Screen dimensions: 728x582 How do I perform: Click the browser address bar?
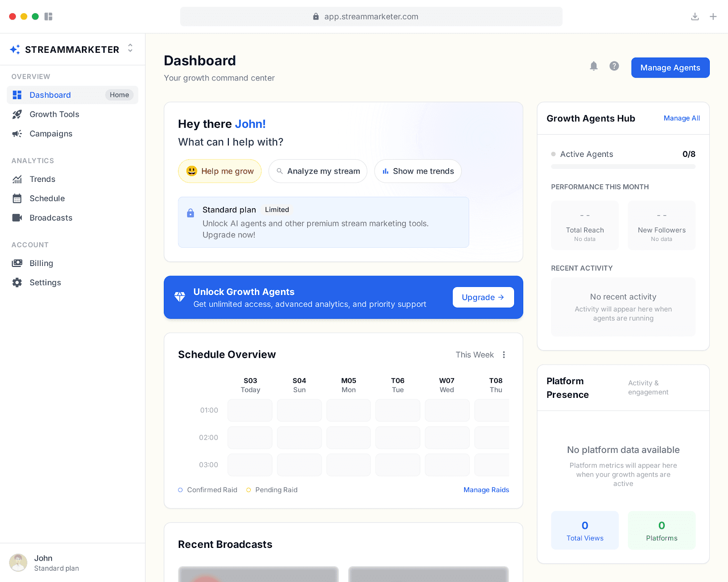coord(371,16)
